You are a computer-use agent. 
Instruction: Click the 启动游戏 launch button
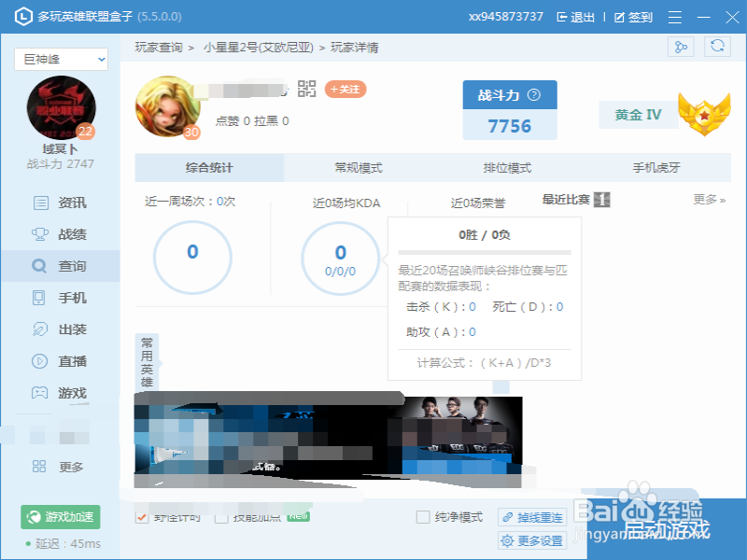pyautogui.click(x=667, y=529)
